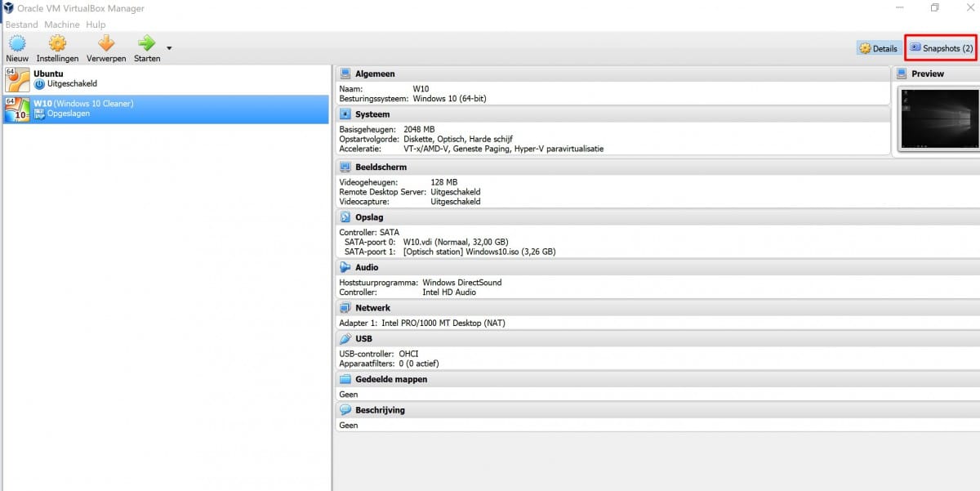The image size is (980, 491).
Task: Click the Nieuw (new VM) toolbar icon
Action: click(x=17, y=44)
